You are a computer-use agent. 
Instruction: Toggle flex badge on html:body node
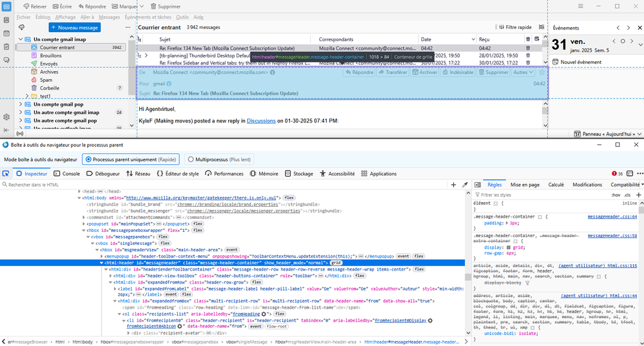click(289, 198)
